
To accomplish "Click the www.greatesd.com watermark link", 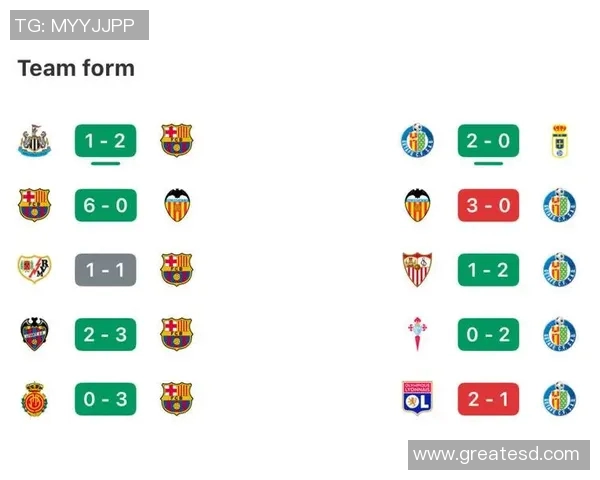I will click(496, 454).
